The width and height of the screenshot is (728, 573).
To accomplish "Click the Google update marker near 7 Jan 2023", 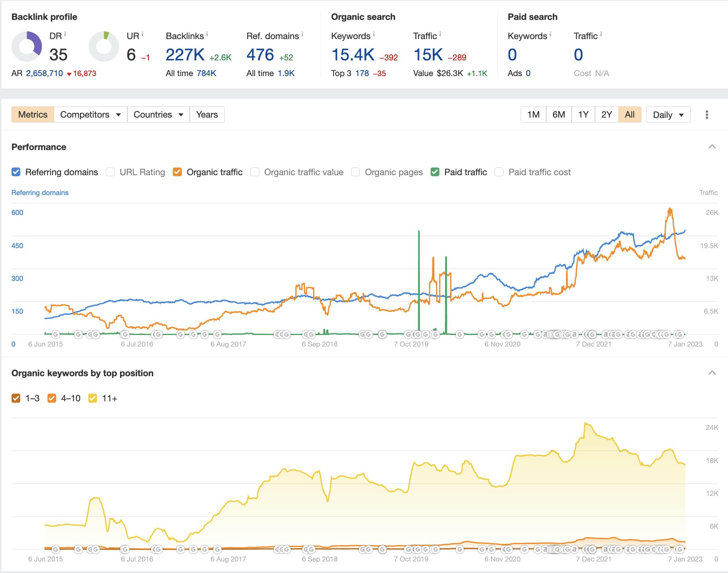I will (x=679, y=335).
